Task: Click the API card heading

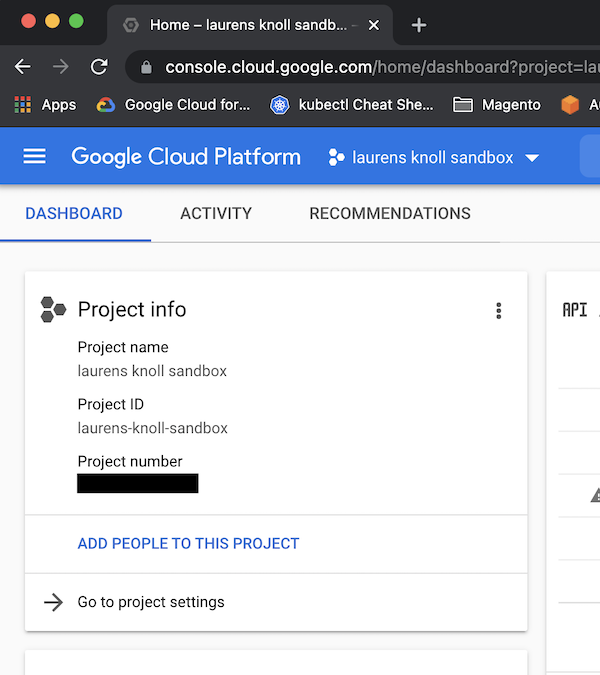Action: (575, 310)
